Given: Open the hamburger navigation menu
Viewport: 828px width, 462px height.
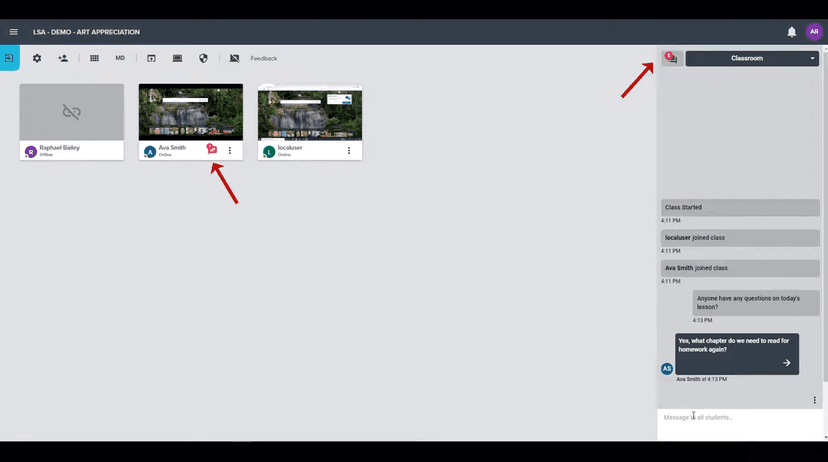Looking at the screenshot, I should [13, 32].
